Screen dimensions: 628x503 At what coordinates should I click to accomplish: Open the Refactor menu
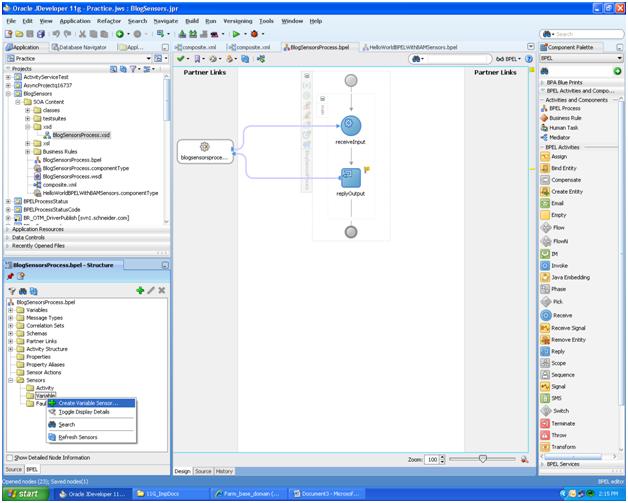click(109, 21)
